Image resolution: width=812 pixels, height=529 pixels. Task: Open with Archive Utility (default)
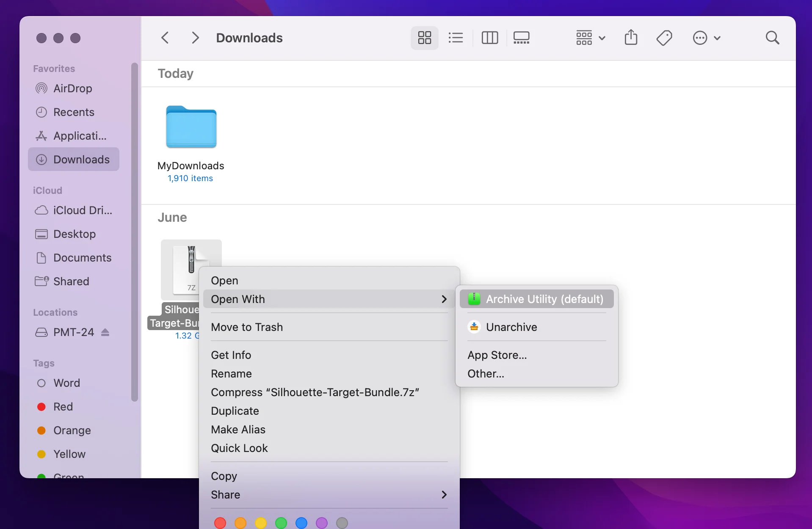pyautogui.click(x=537, y=299)
